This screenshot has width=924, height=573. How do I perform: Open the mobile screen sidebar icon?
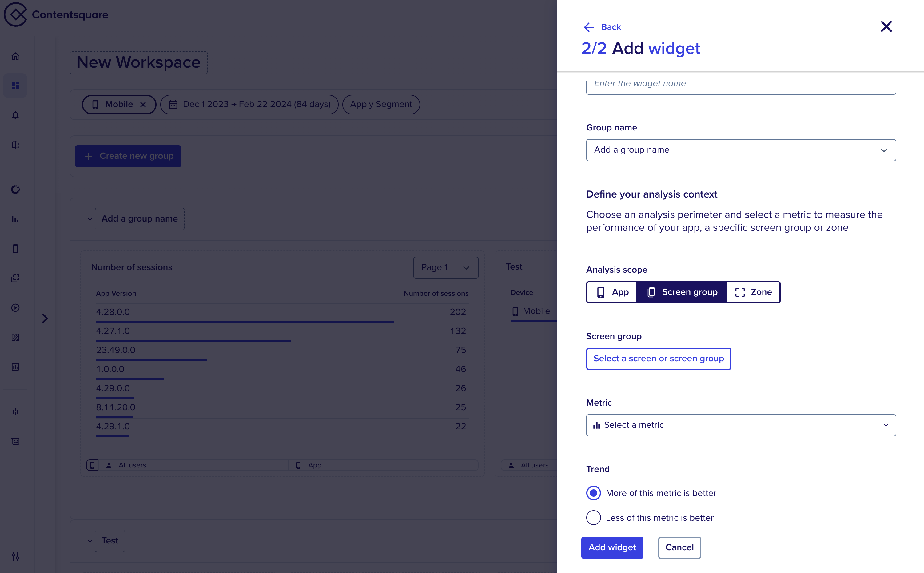pos(15,249)
